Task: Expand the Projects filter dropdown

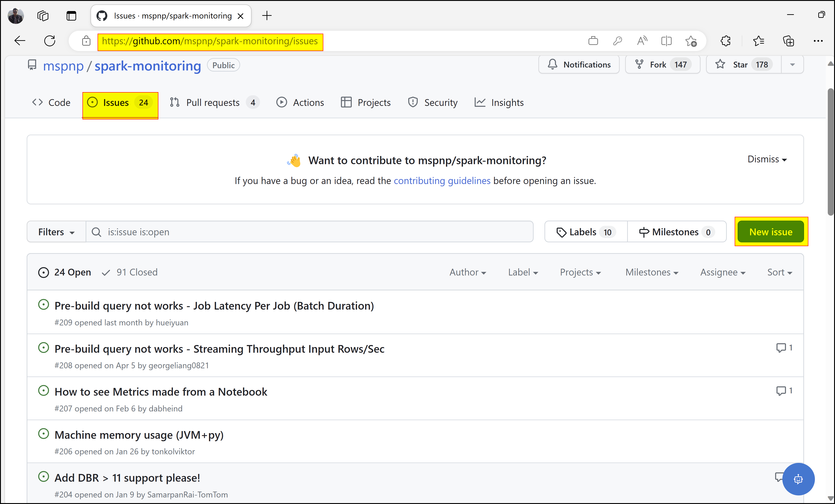Action: [580, 272]
